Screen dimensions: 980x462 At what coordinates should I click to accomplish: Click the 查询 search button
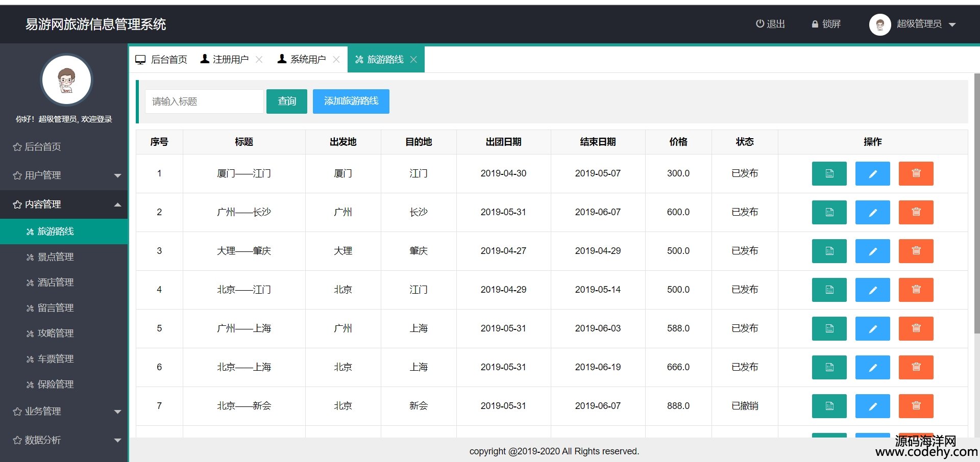[x=286, y=101]
